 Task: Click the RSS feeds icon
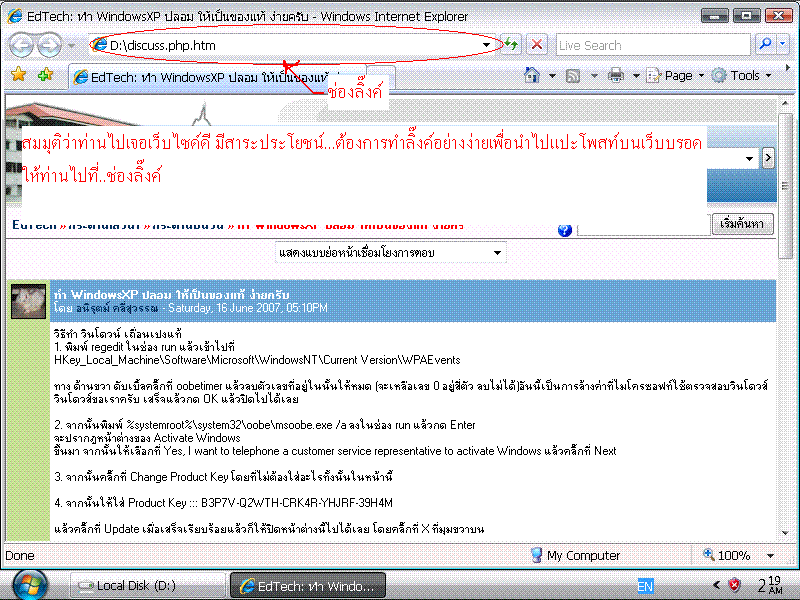573,76
